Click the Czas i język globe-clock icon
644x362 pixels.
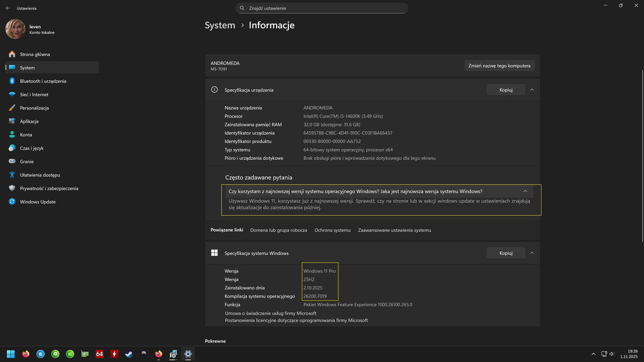point(12,148)
